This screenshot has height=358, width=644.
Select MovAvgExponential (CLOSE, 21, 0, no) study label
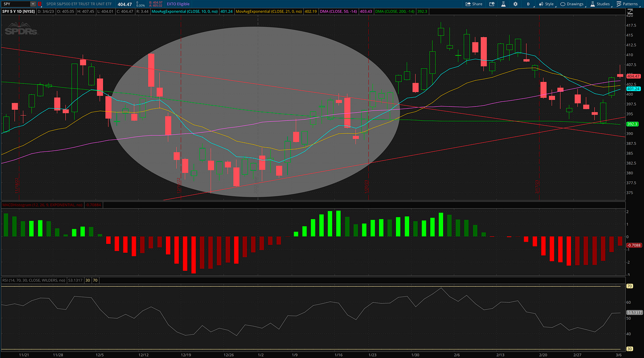click(268, 11)
